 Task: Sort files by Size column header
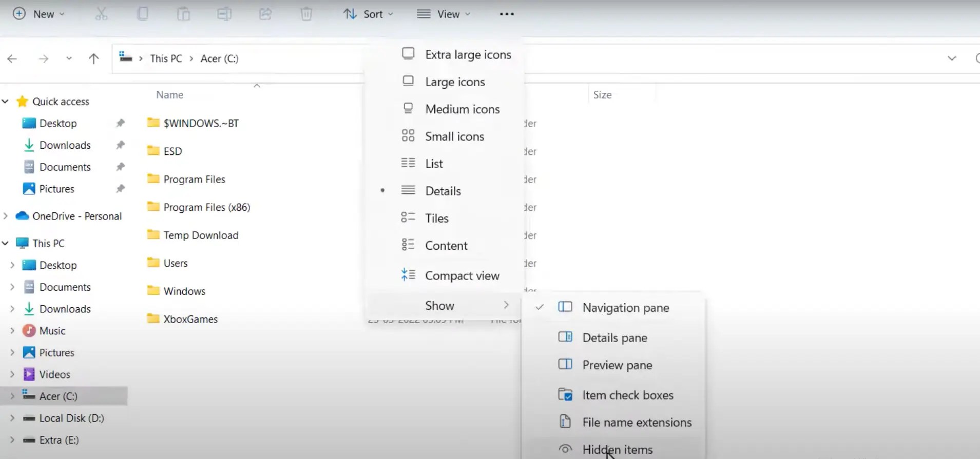(602, 95)
